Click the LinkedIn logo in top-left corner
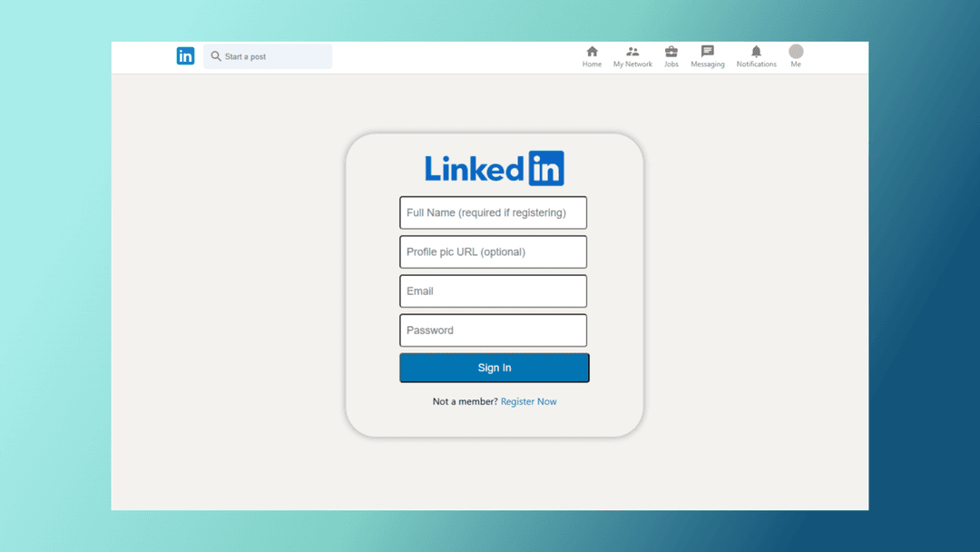The width and height of the screenshot is (980, 552). tap(185, 55)
